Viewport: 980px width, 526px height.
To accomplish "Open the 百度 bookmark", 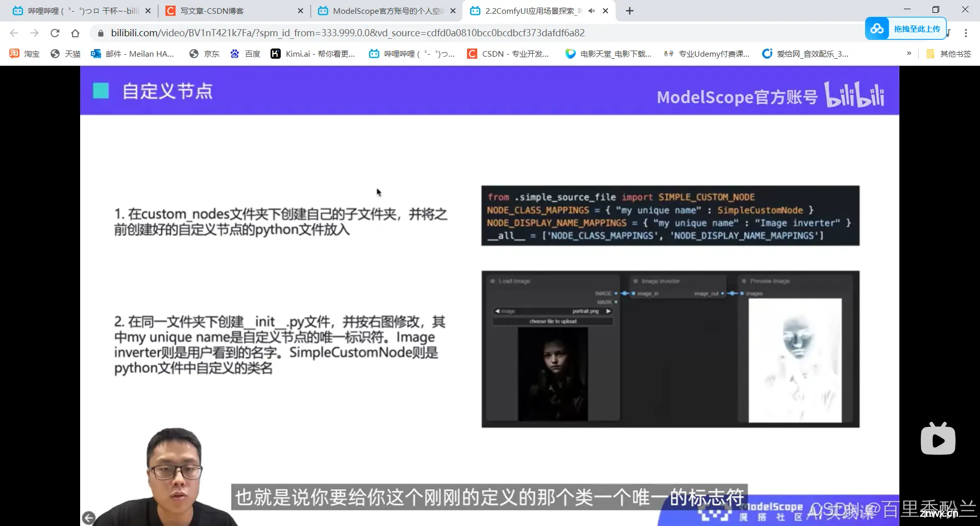I will pos(245,54).
